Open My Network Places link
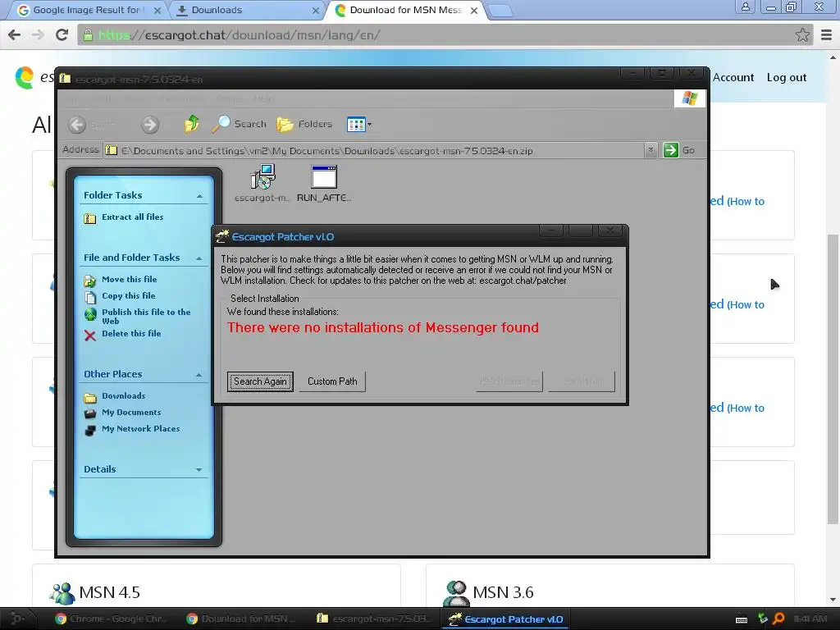 pyautogui.click(x=141, y=428)
